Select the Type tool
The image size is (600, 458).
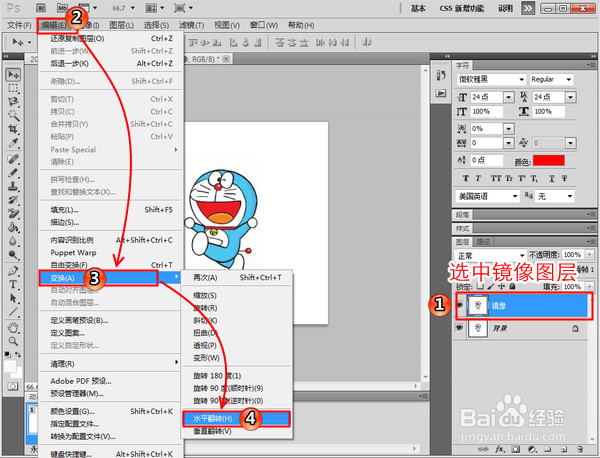click(x=13, y=285)
